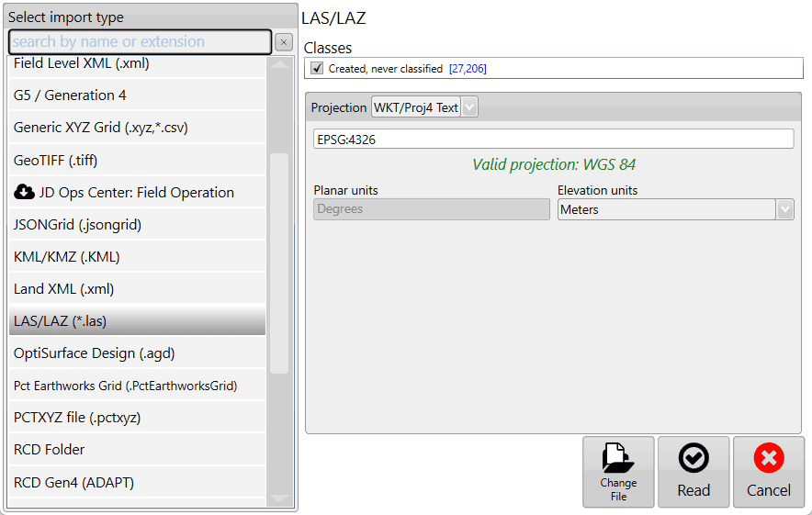812x515 pixels.
Task: Focus the search by name or extension box
Action: (x=140, y=42)
